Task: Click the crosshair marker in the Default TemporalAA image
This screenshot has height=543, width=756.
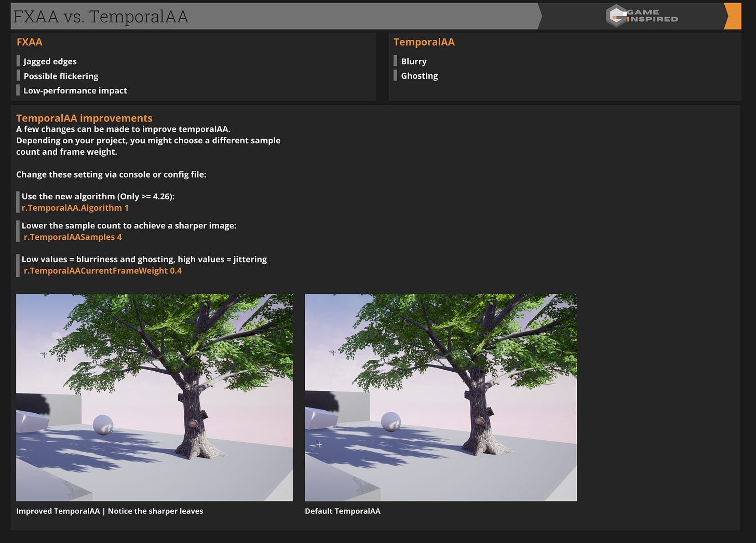Action: coord(319,444)
